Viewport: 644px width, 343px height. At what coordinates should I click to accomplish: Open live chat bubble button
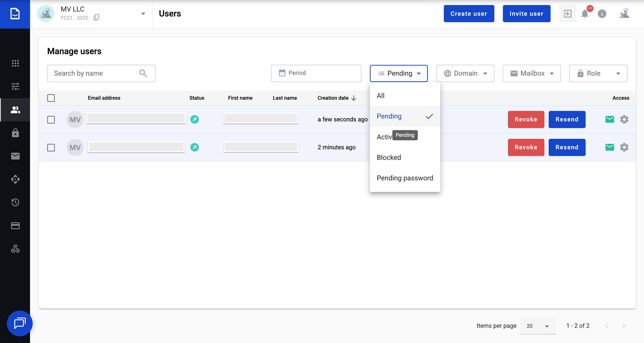point(20,323)
